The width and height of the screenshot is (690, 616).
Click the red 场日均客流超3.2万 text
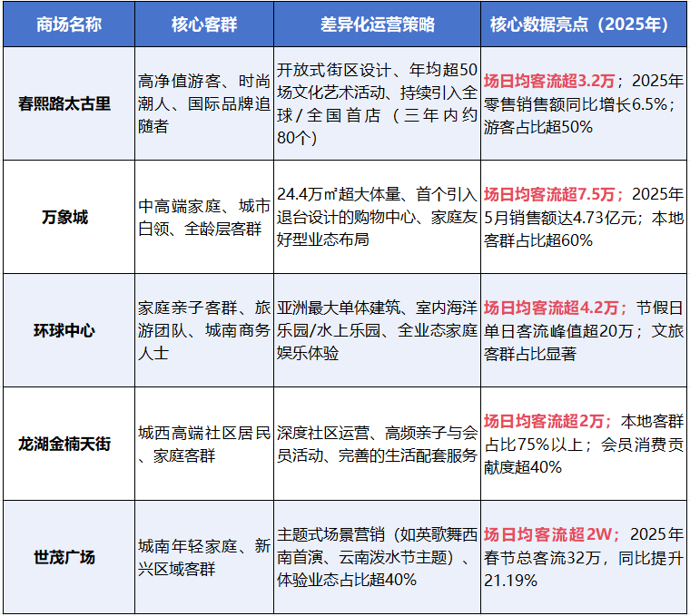[x=549, y=81]
